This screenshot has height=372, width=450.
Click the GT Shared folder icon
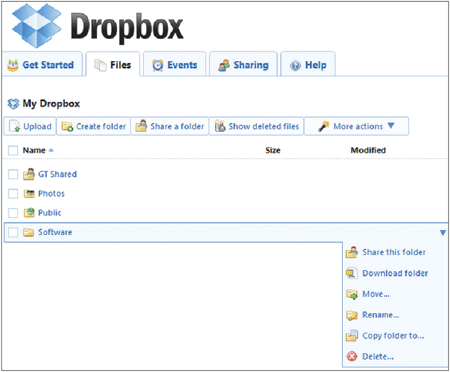tap(29, 174)
